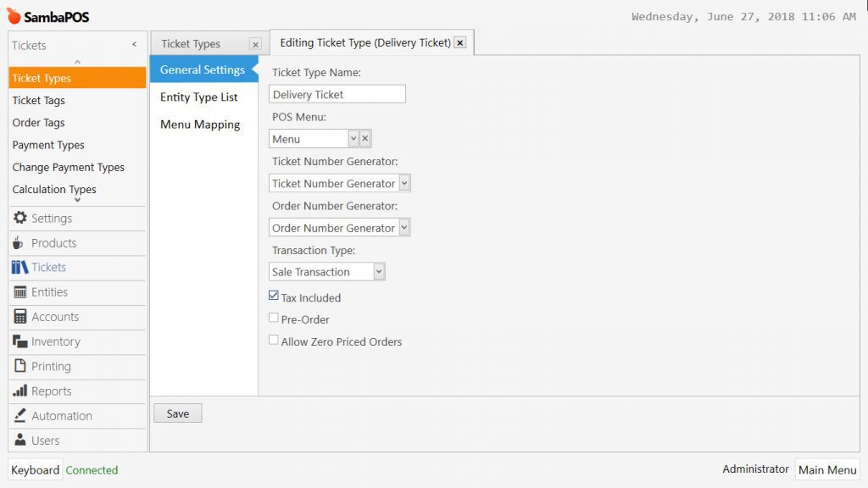The height and width of the screenshot is (488, 868).
Task: Click the Settings gear icon
Action: (x=20, y=219)
